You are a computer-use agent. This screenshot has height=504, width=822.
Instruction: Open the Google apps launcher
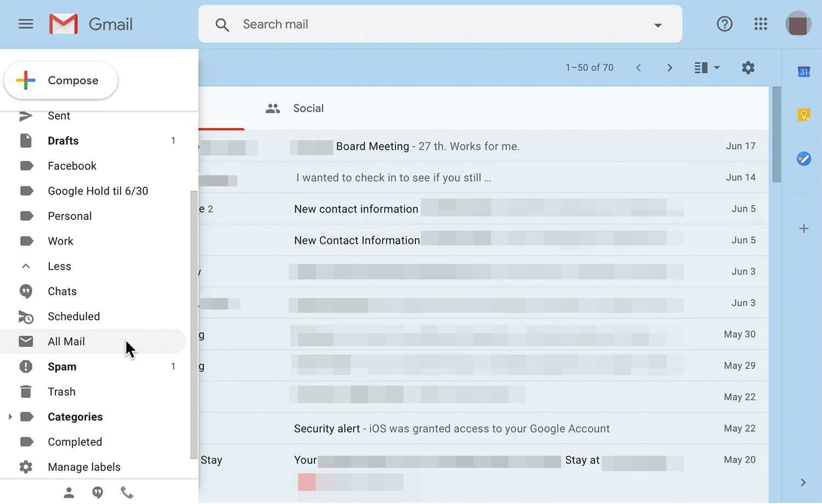click(761, 24)
